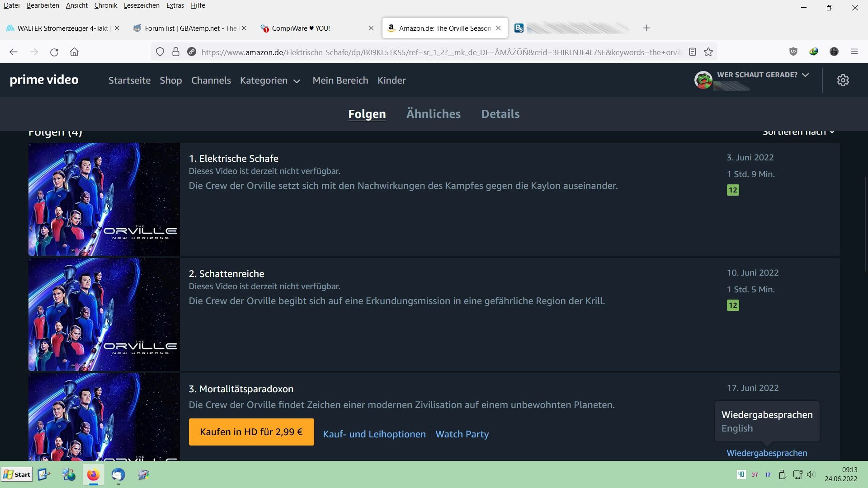This screenshot has width=868, height=488.
Task: View site security padlock details
Action: [176, 52]
